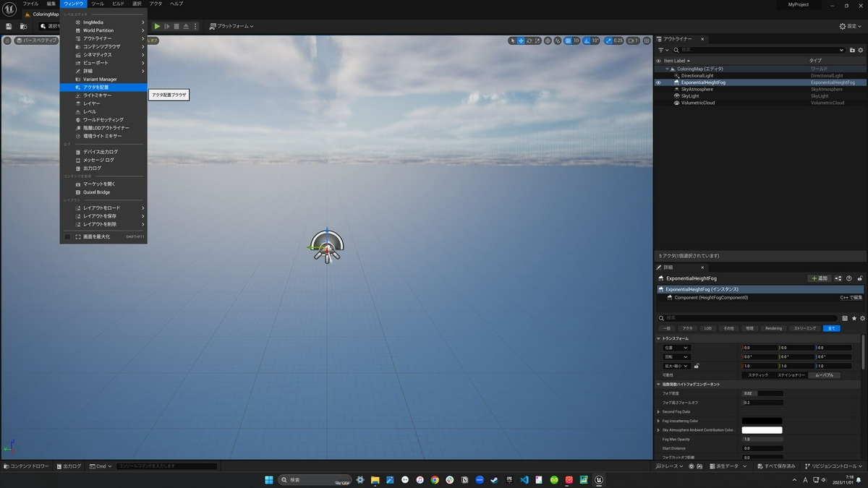
Task: Click the Details panel lock icon
Action: tap(859, 278)
